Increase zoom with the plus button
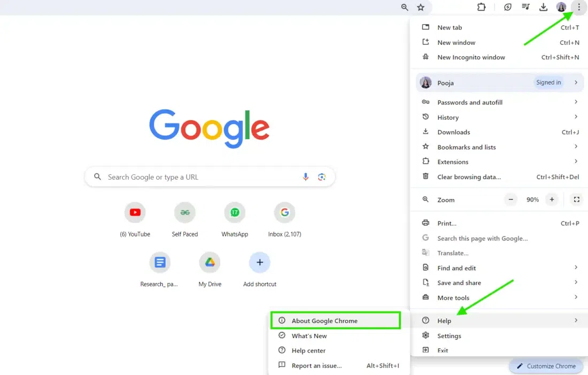The height and width of the screenshot is (375, 588). tap(552, 200)
